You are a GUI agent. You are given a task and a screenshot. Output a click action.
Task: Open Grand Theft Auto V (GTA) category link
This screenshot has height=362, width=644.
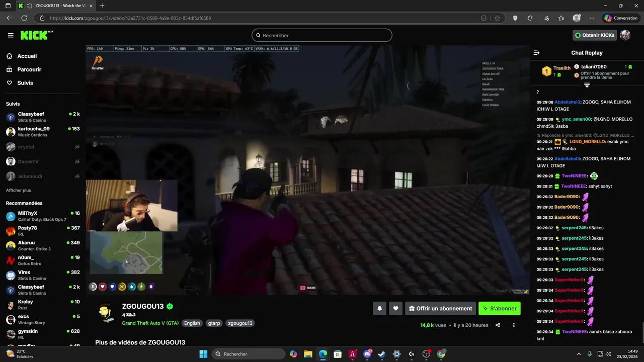point(150,323)
